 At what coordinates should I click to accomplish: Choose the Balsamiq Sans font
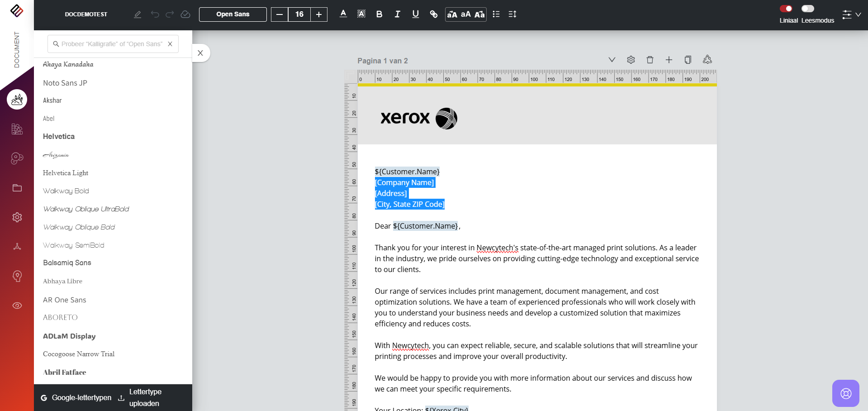[x=67, y=263]
